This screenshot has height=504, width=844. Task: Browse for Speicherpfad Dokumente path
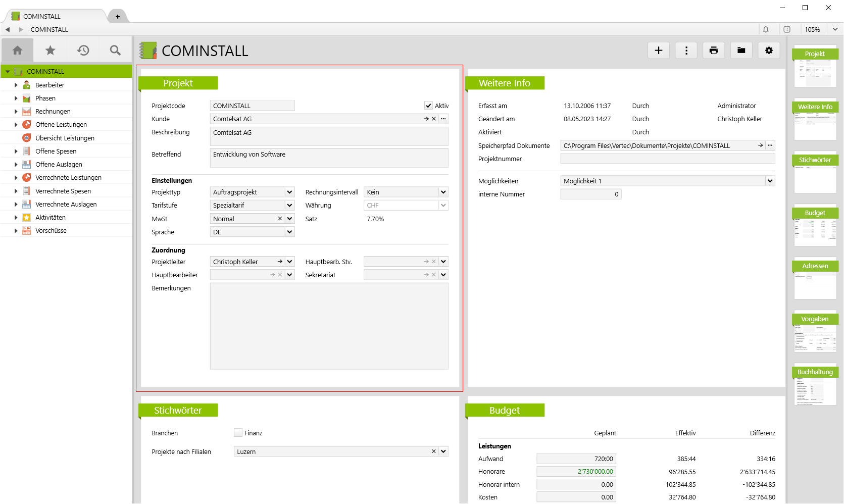pyautogui.click(x=770, y=145)
